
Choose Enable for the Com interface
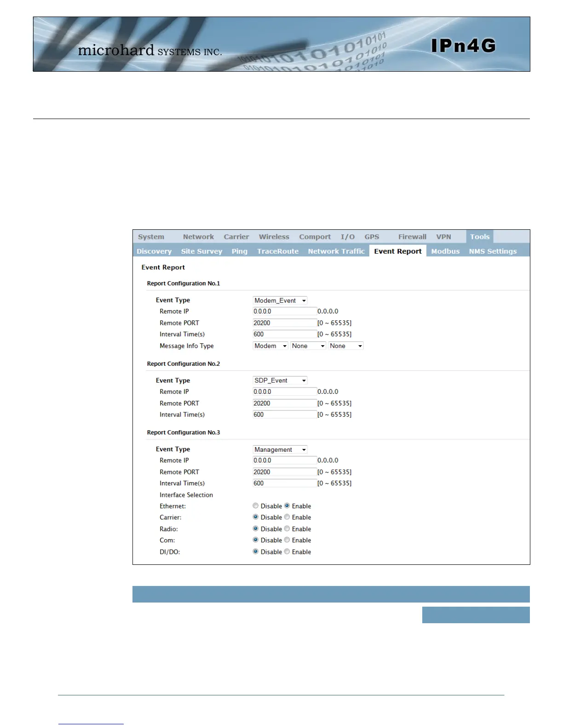point(287,540)
